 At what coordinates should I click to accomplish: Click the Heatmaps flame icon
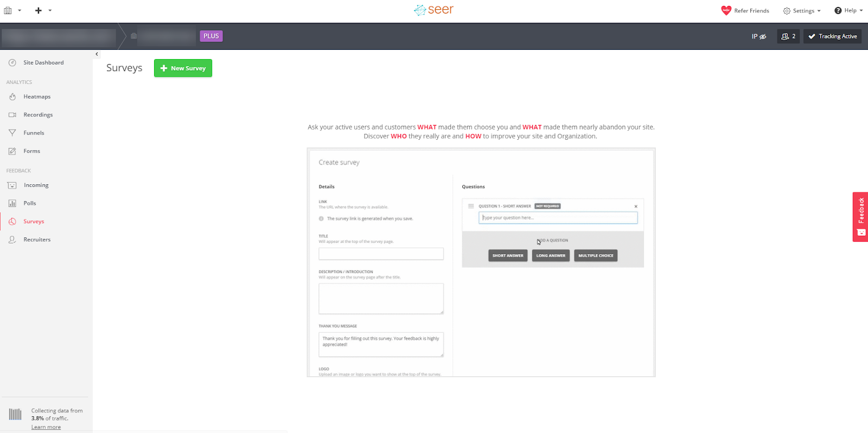point(12,96)
